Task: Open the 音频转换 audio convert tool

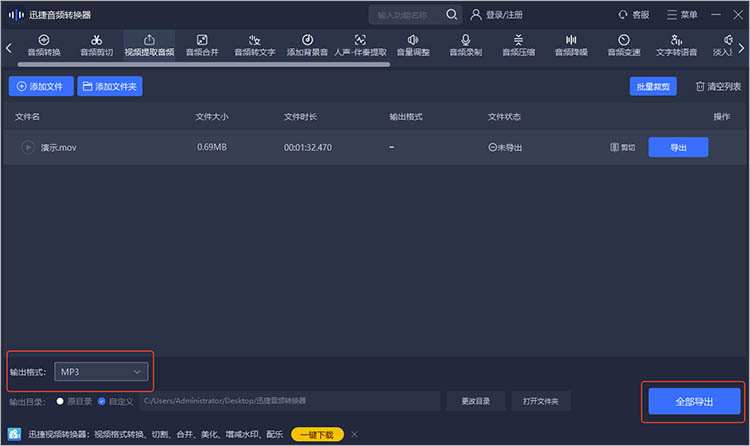Action: [x=44, y=45]
